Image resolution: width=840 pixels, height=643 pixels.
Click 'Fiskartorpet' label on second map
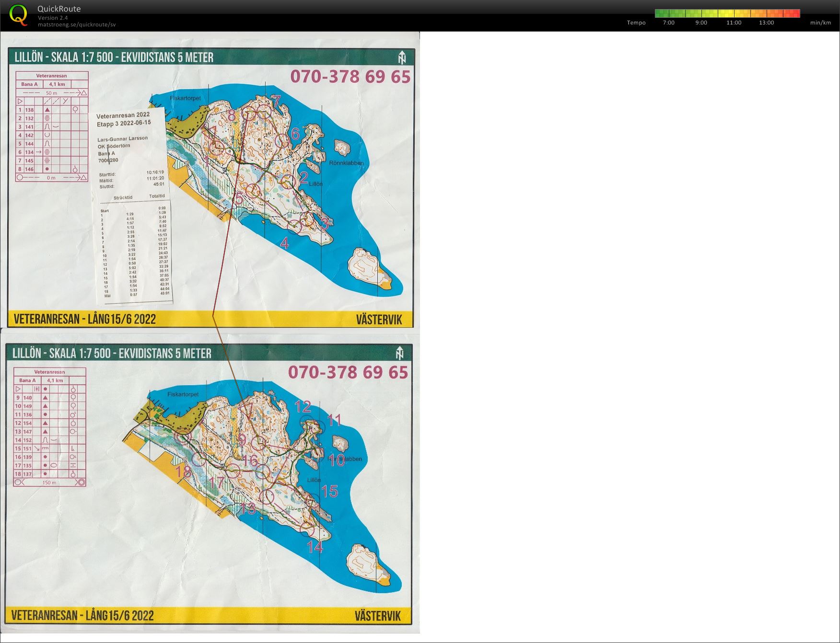[x=183, y=395]
